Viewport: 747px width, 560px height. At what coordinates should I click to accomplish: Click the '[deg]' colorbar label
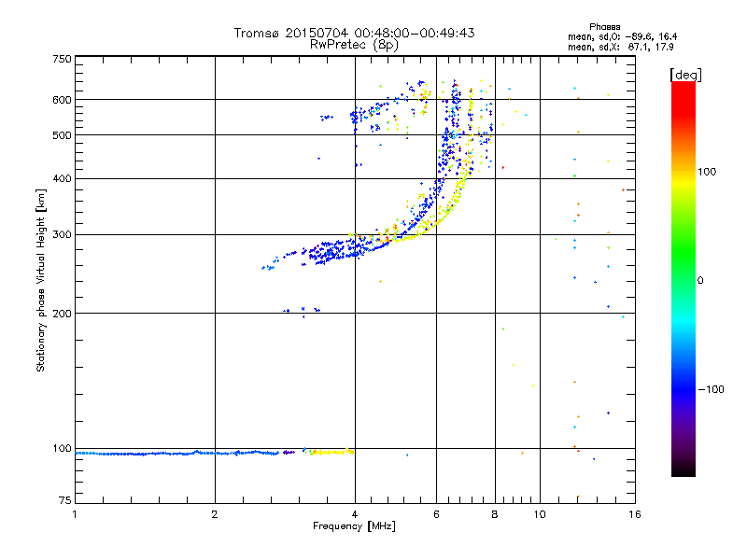[685, 75]
